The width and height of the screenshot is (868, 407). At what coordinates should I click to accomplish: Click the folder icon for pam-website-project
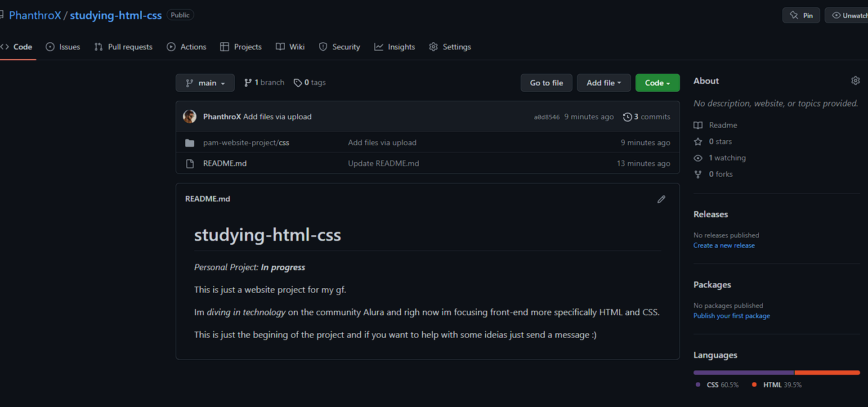[x=190, y=143]
